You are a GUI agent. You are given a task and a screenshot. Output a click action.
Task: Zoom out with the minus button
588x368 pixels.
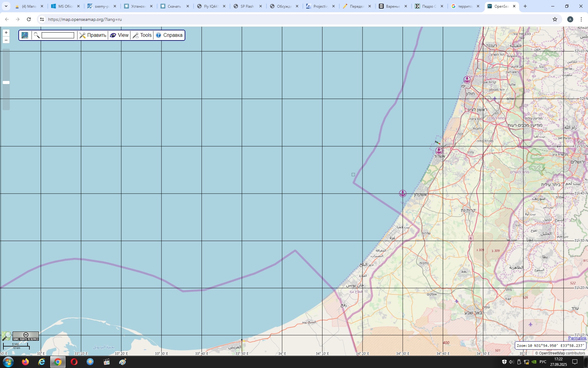[6, 40]
